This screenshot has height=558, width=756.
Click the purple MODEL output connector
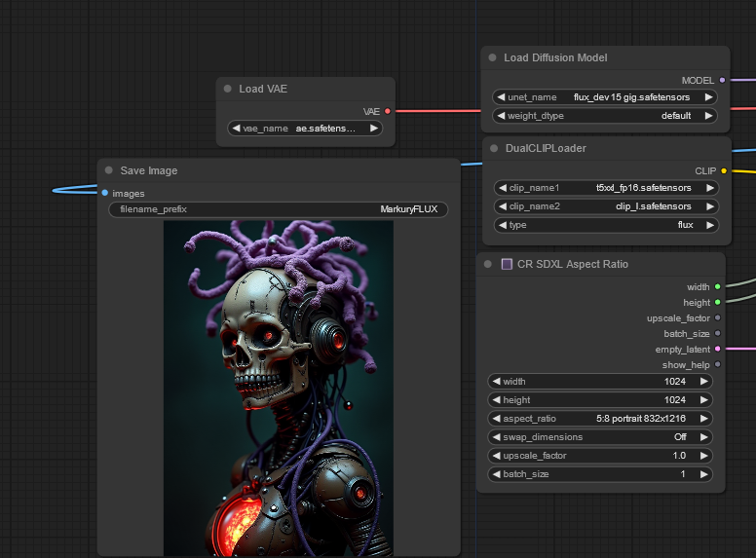(x=722, y=80)
